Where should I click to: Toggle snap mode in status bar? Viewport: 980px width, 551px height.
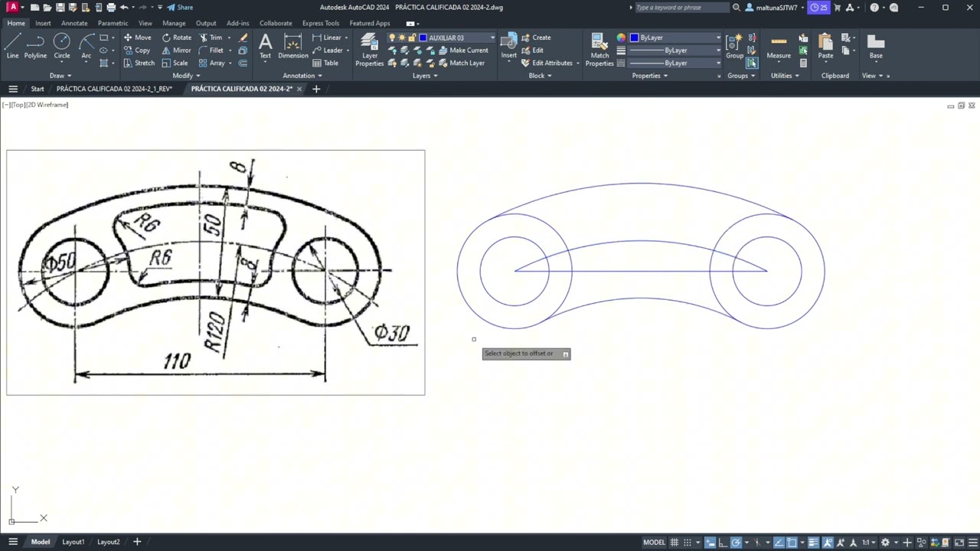(688, 542)
